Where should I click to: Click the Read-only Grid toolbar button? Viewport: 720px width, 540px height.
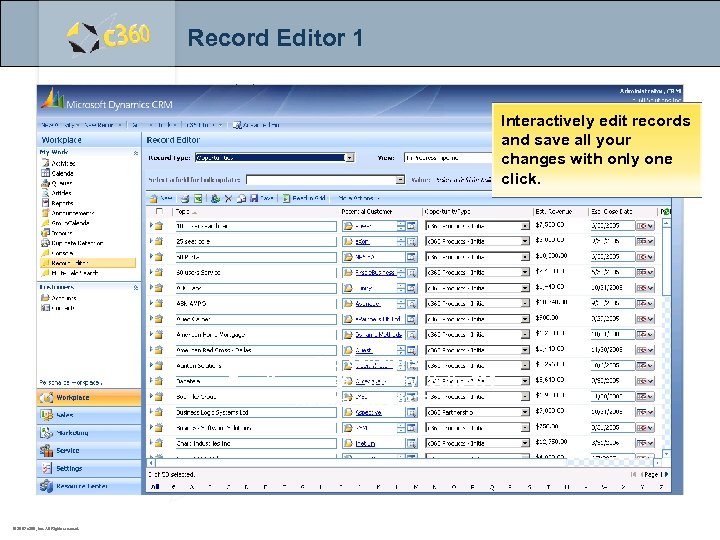pos(304,198)
